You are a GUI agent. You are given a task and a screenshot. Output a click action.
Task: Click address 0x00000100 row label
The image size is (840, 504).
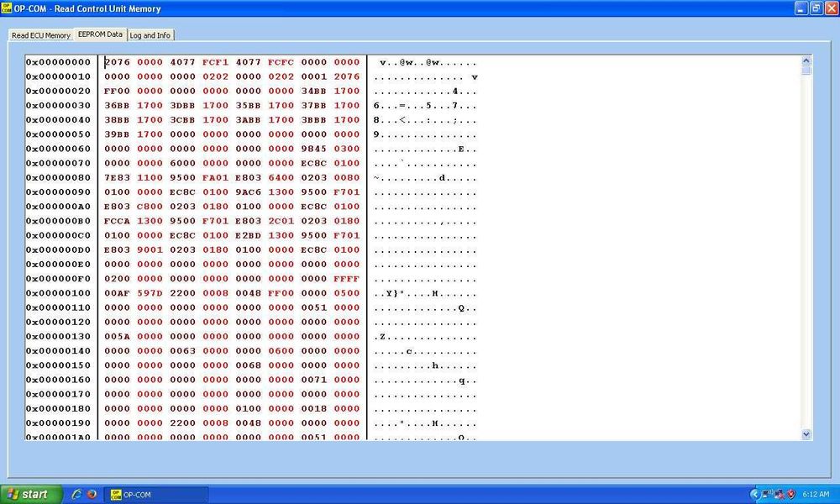59,293
